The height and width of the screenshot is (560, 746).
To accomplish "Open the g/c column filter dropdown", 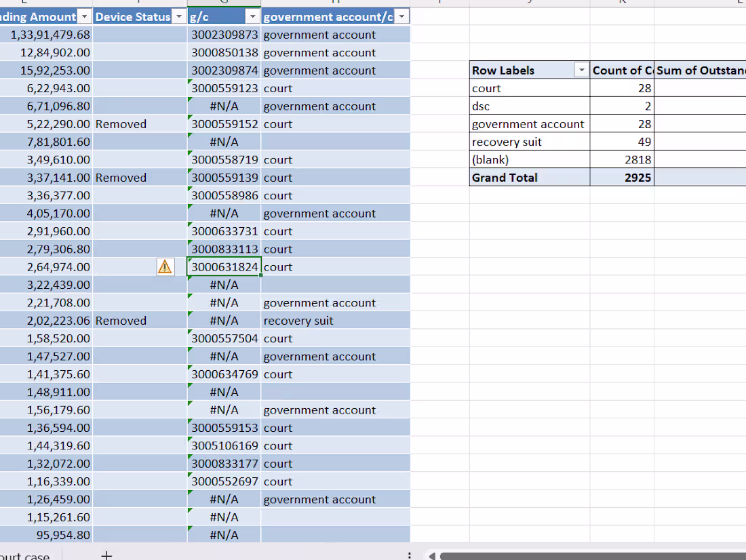I will click(x=253, y=17).
